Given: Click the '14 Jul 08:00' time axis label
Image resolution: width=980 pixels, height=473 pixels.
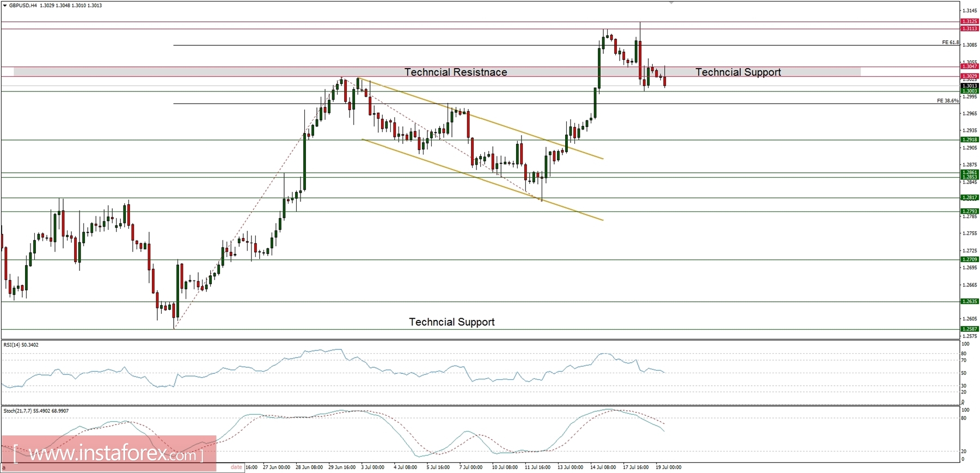Looking at the screenshot, I should [x=603, y=467].
